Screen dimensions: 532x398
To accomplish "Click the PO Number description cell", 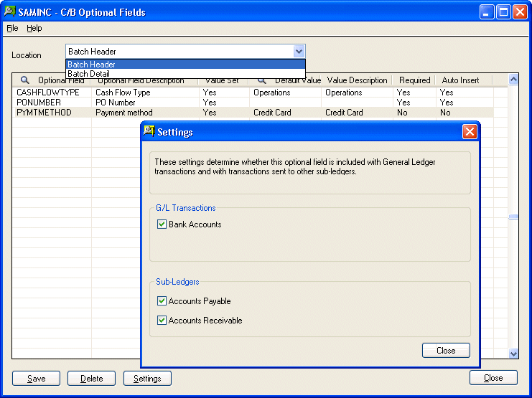I will click(145, 103).
